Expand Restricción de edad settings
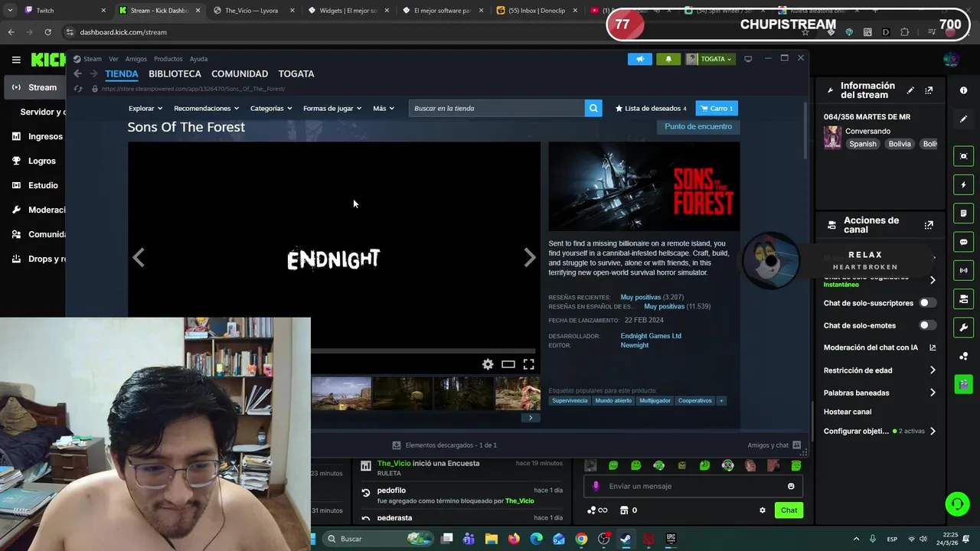This screenshot has width=980, height=551. (x=880, y=370)
